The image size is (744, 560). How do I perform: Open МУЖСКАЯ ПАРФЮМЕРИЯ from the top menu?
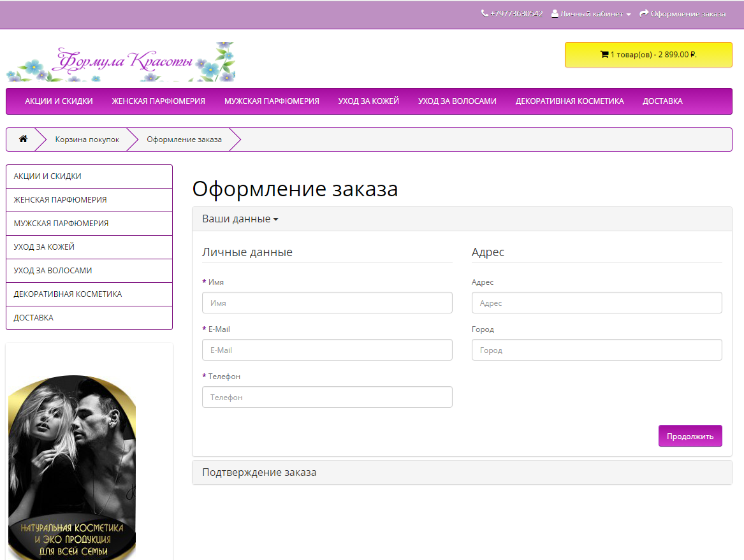[272, 101]
